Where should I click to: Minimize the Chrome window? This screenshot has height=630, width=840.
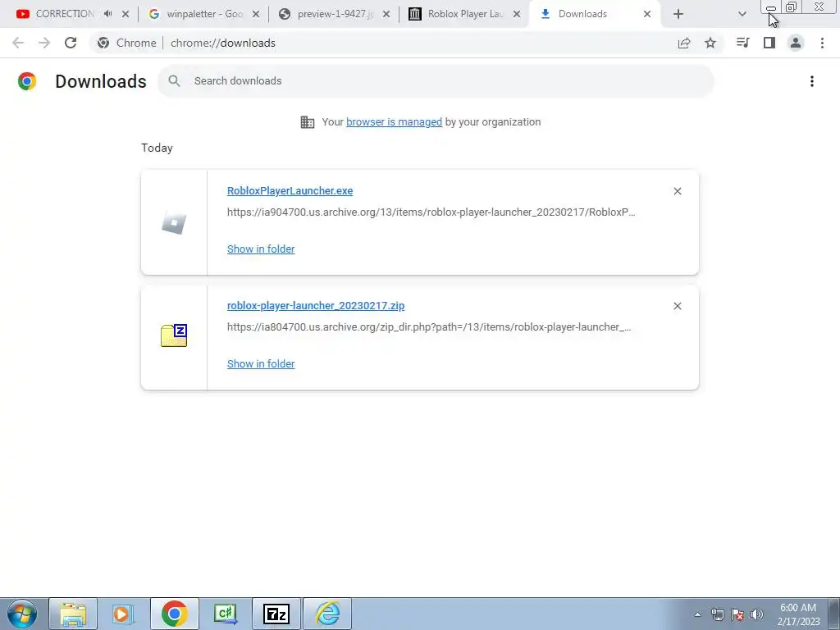771,7
